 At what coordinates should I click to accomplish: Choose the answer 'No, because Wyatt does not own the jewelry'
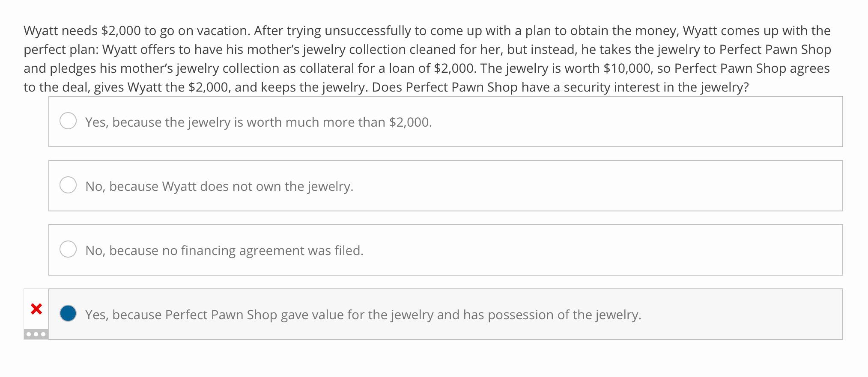(219, 186)
